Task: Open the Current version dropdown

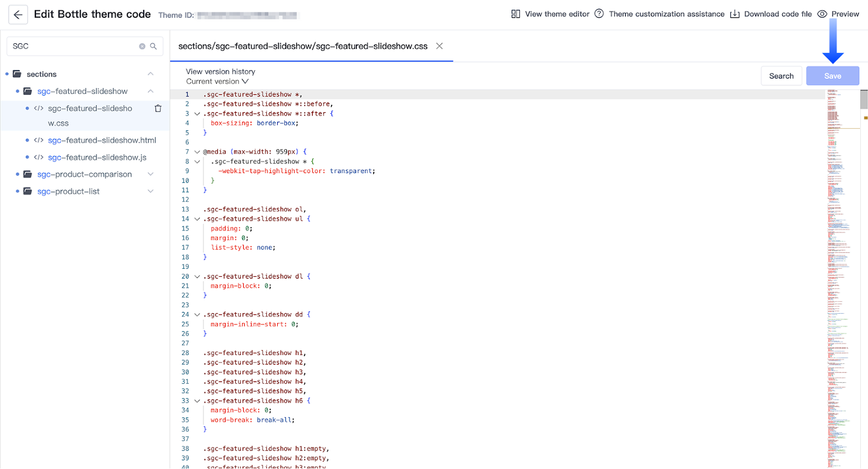Action: tap(218, 81)
